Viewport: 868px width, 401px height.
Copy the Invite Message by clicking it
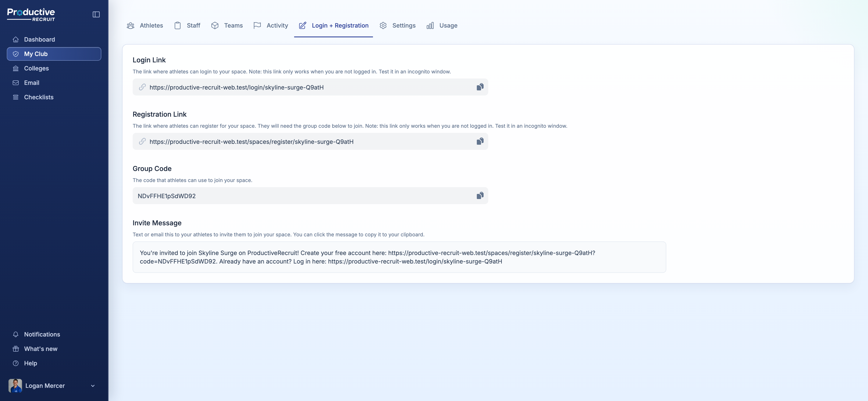pos(399,257)
